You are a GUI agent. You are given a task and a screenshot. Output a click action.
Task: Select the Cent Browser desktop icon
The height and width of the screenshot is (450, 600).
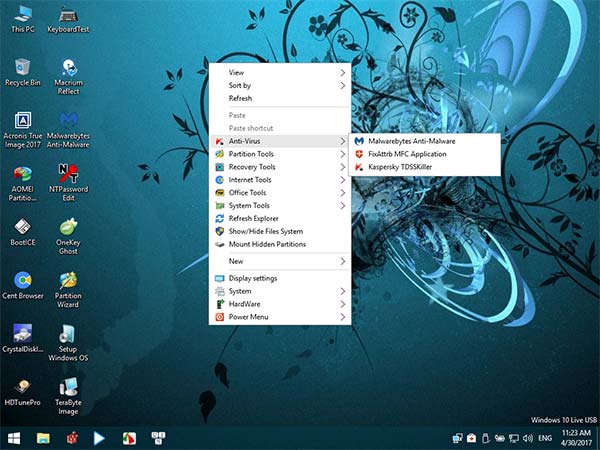23,285
